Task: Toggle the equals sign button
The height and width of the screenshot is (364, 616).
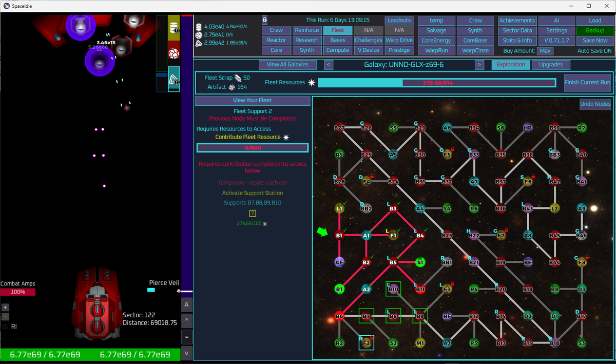Action: [187, 337]
